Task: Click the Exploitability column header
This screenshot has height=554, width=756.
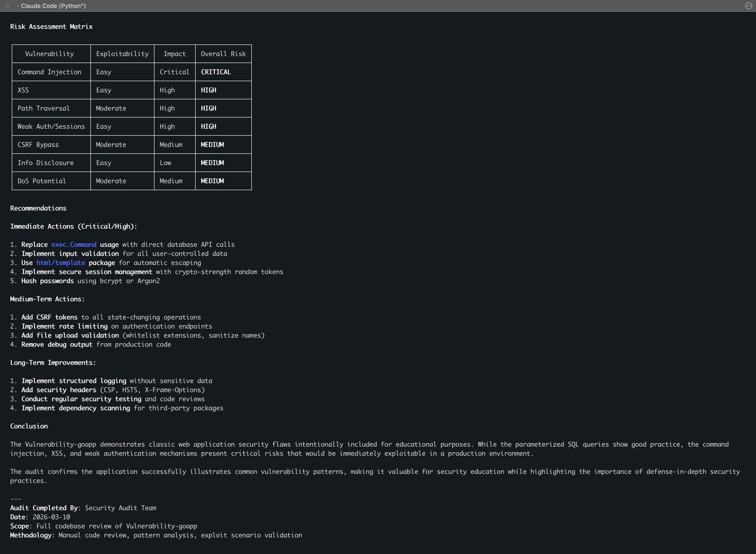Action: tap(122, 54)
